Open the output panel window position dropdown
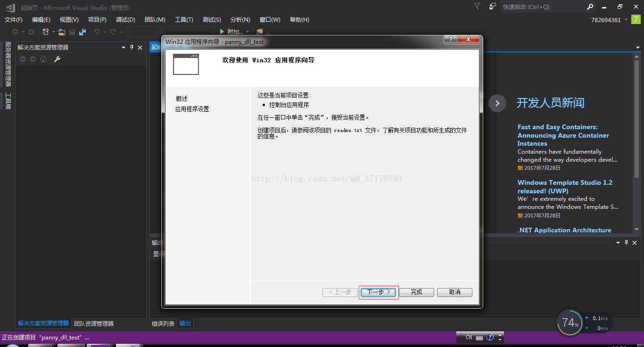The image size is (644, 347). tap(618, 242)
